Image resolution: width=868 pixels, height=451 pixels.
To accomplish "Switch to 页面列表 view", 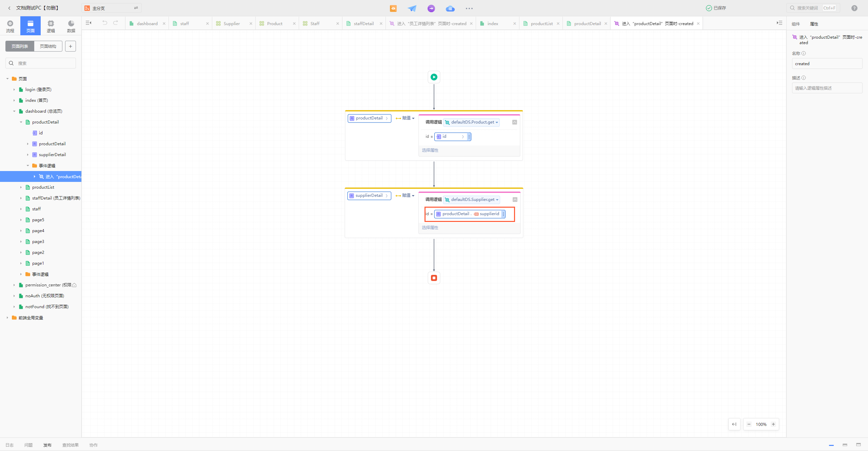I will [20, 46].
